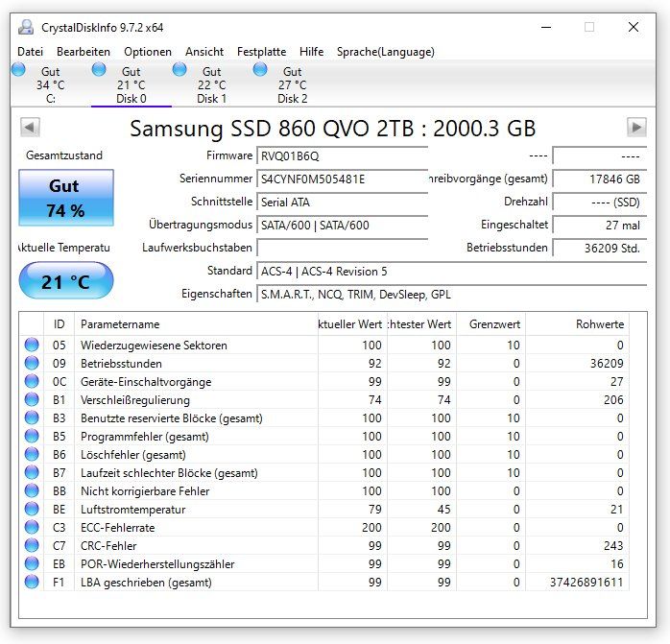Image resolution: width=670 pixels, height=644 pixels.
Task: Click status orb for Disk 1
Action: point(179,69)
